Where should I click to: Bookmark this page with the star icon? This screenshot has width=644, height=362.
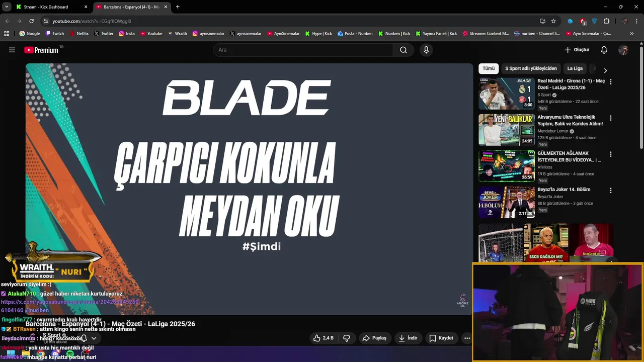[x=553, y=21]
